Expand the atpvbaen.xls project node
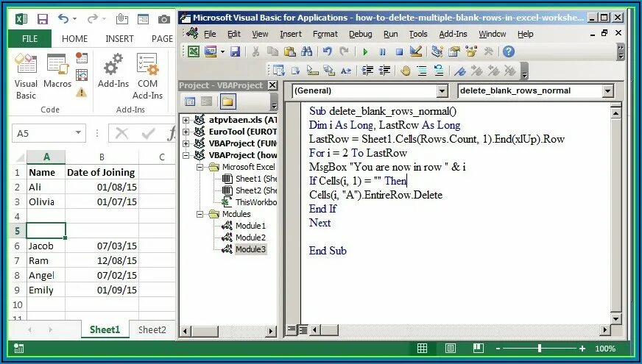 pos(186,121)
